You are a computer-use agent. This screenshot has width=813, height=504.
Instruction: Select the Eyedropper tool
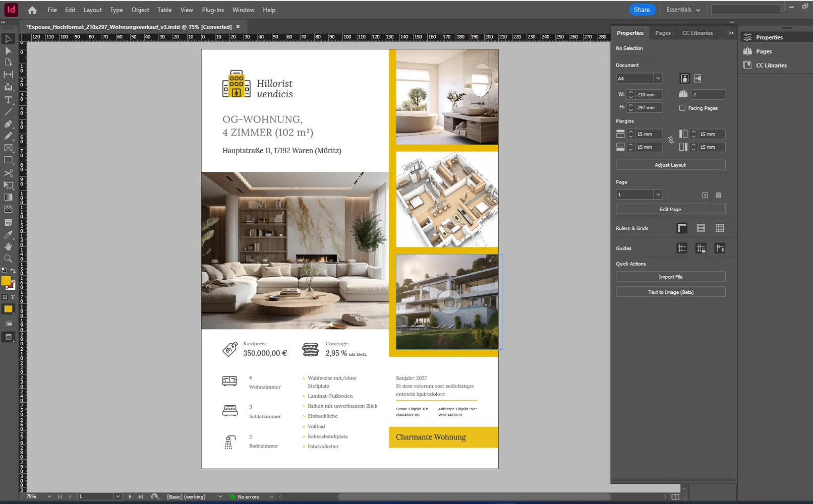tap(8, 234)
